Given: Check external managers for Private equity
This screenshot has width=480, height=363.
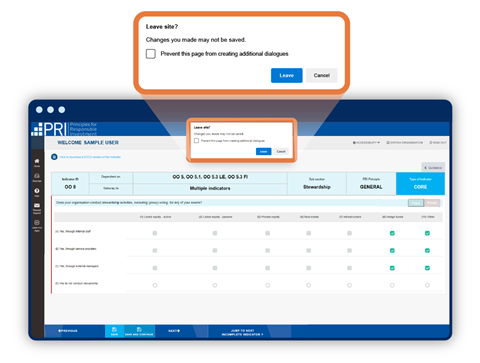Looking at the screenshot, I should click(267, 268).
